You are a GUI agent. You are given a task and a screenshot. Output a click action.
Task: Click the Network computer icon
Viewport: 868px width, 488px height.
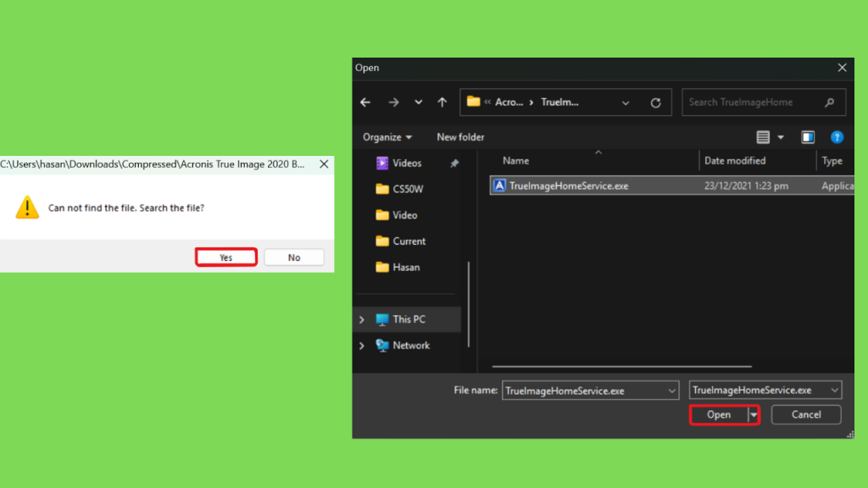(382, 346)
